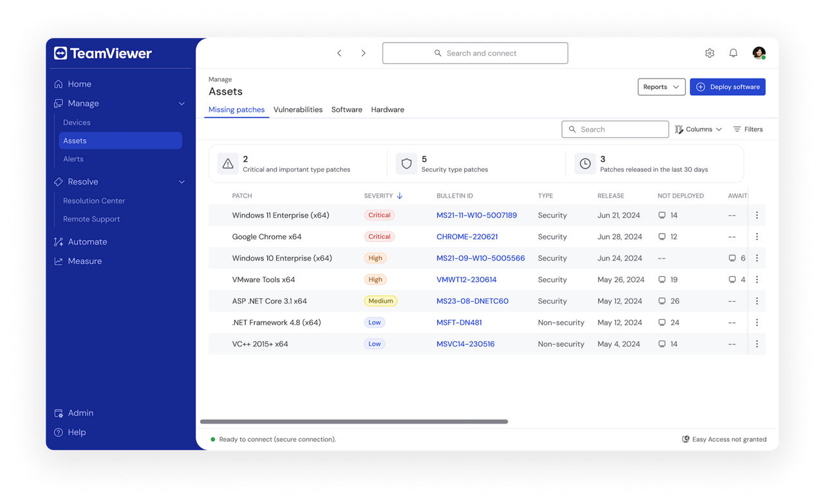This screenshot has height=504, width=824.
Task: Click the TeamViewer logo
Action: click(x=103, y=53)
